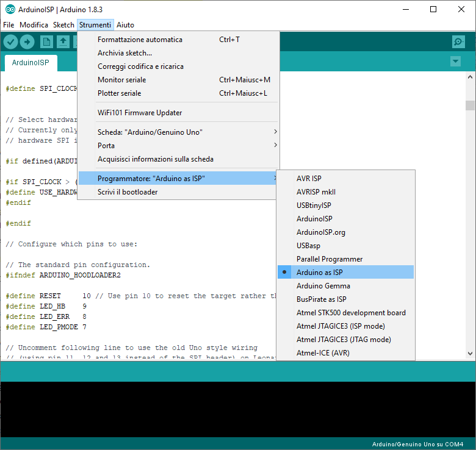This screenshot has width=476, height=450.
Task: Open the Modifica menu
Action: tap(34, 25)
